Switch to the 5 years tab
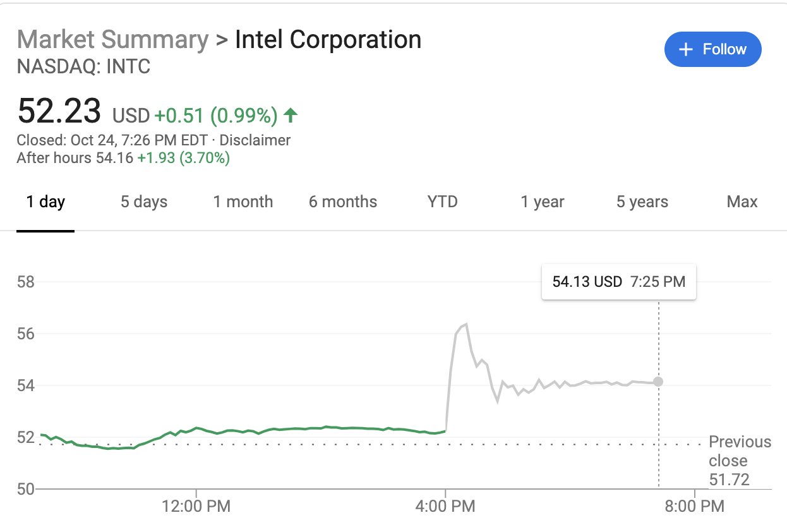787x532 pixels. [x=642, y=202]
